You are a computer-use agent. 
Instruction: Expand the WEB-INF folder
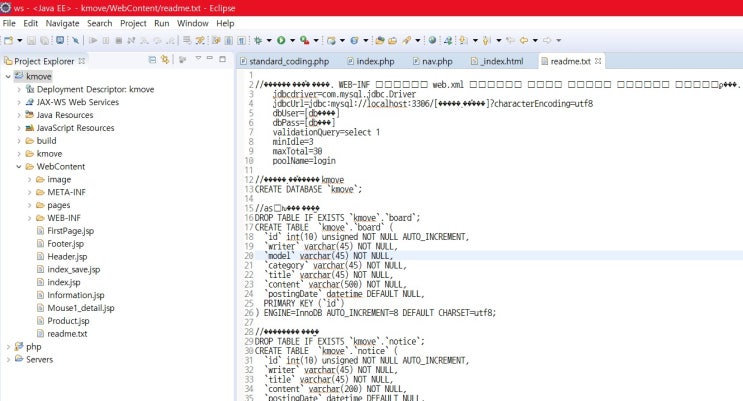click(29, 218)
